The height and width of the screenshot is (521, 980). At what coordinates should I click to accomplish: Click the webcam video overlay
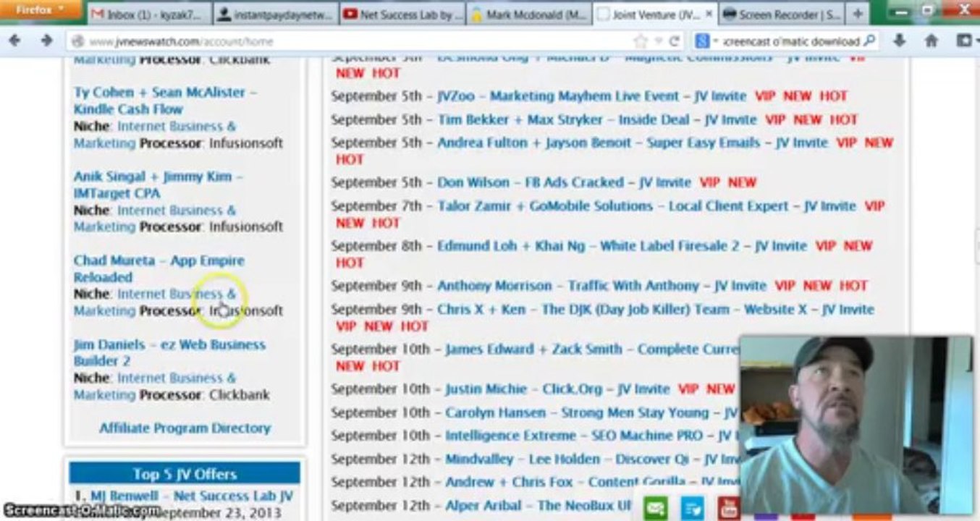856,424
